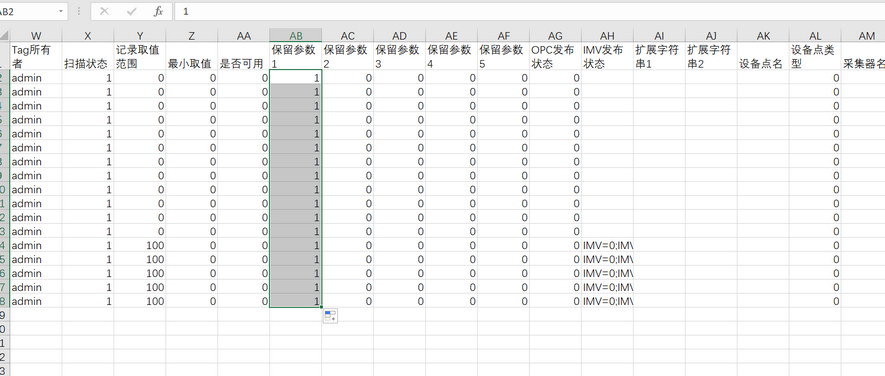Click the '保留参数3' header cell

pos(400,56)
